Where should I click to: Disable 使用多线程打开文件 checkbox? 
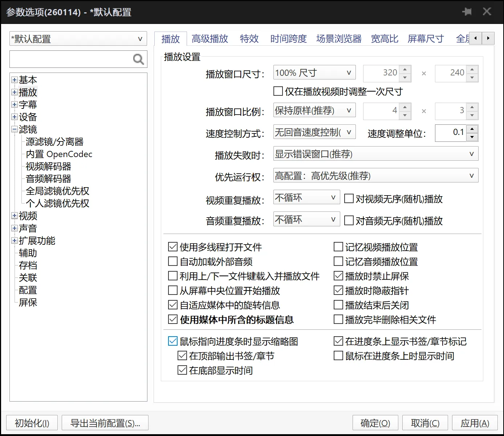[172, 247]
